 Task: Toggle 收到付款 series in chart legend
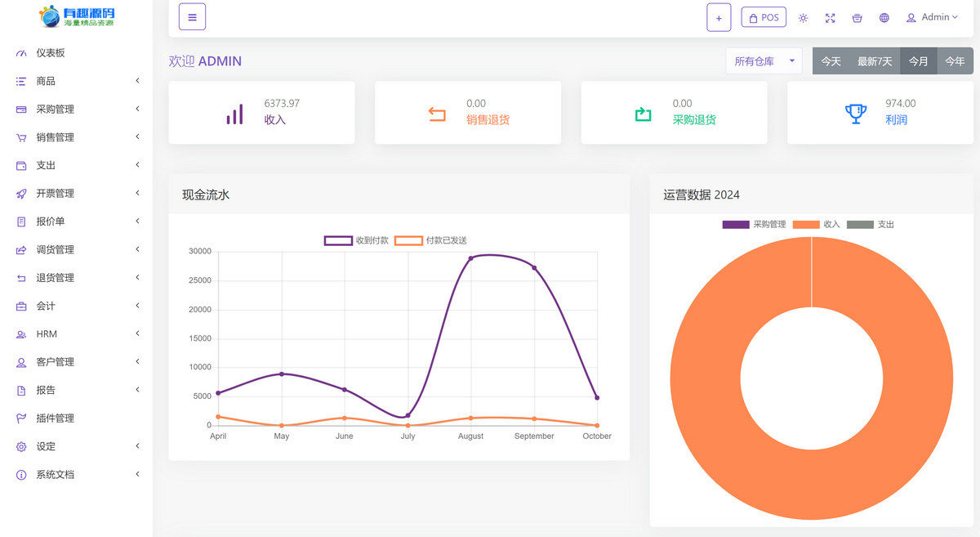pos(338,240)
